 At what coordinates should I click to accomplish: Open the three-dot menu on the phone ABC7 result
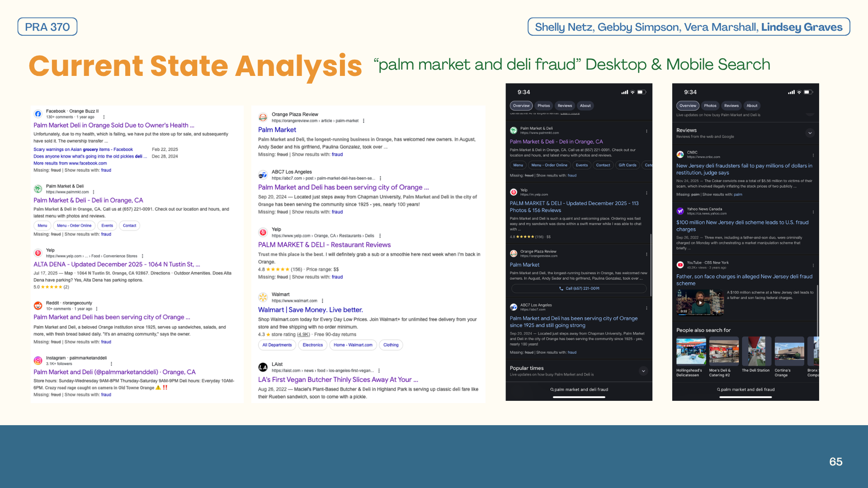(x=646, y=308)
